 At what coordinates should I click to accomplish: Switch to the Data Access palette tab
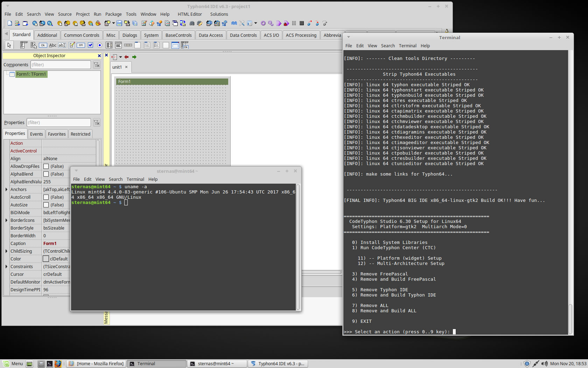211,35
